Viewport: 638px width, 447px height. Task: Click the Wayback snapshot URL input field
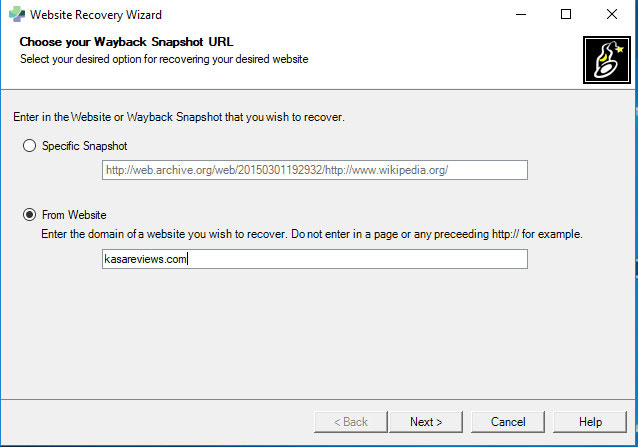point(315,170)
